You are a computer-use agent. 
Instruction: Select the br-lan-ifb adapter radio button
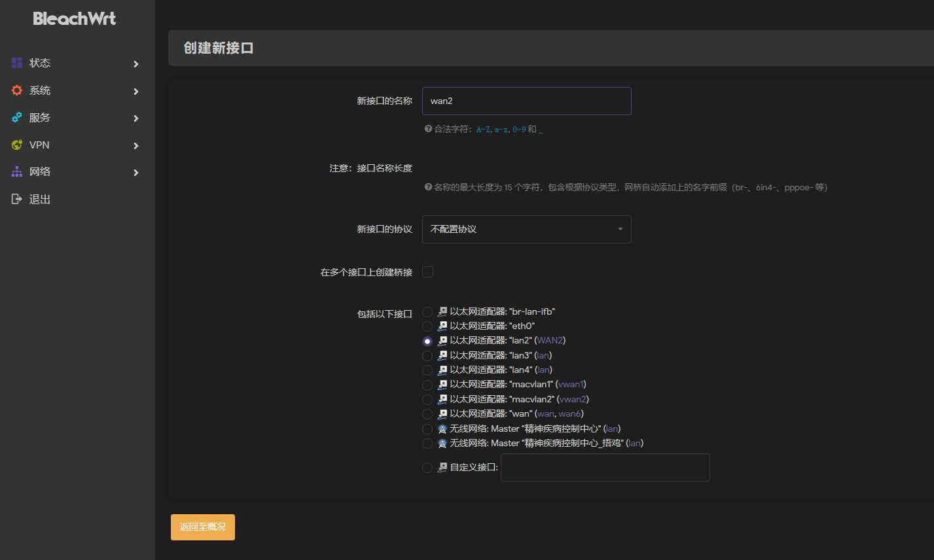(427, 312)
